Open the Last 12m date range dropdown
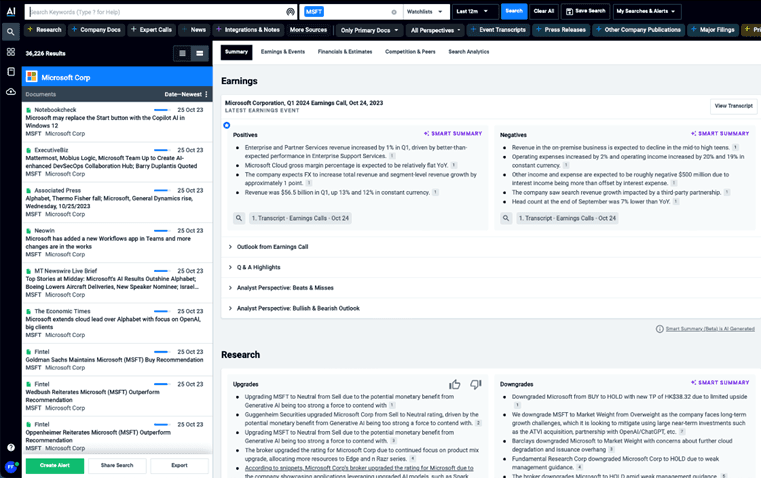 point(475,12)
